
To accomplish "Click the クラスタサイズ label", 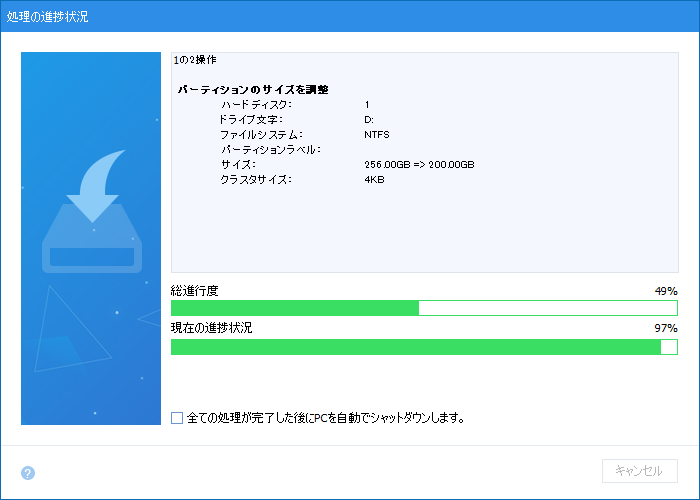I will (256, 179).
